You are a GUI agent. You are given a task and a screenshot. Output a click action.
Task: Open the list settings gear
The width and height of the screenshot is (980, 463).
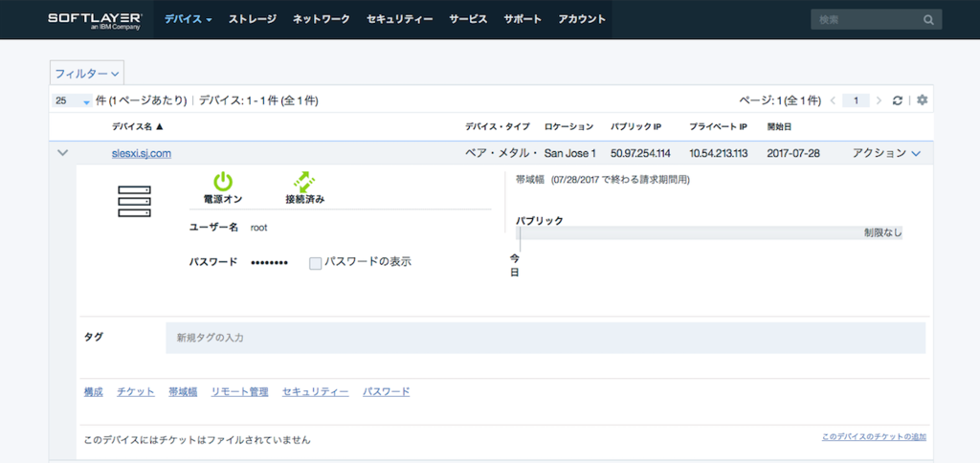click(x=922, y=100)
